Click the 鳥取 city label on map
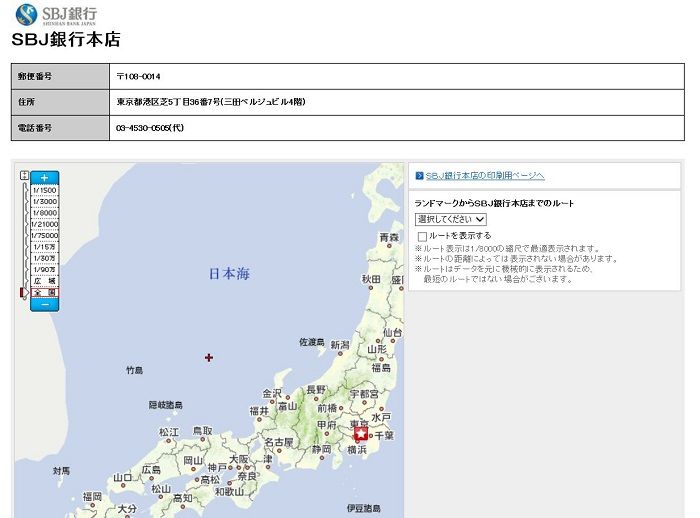Viewport: 700px width, 518px height. point(202,431)
